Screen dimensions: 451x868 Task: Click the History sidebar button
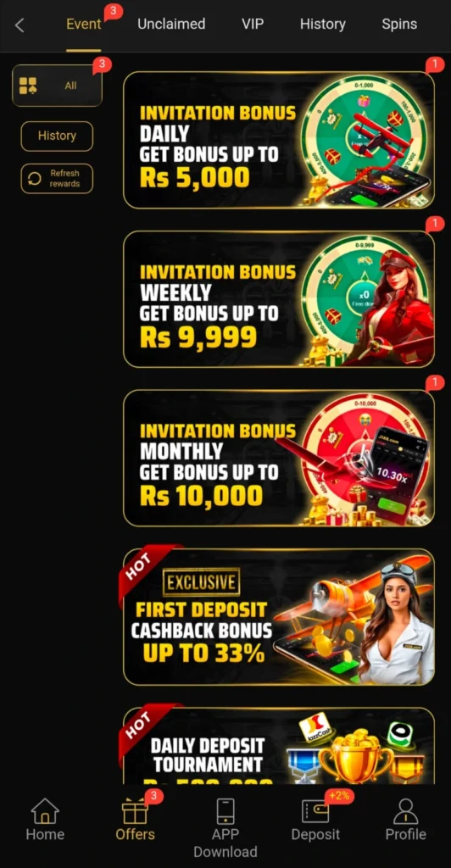pyautogui.click(x=57, y=136)
